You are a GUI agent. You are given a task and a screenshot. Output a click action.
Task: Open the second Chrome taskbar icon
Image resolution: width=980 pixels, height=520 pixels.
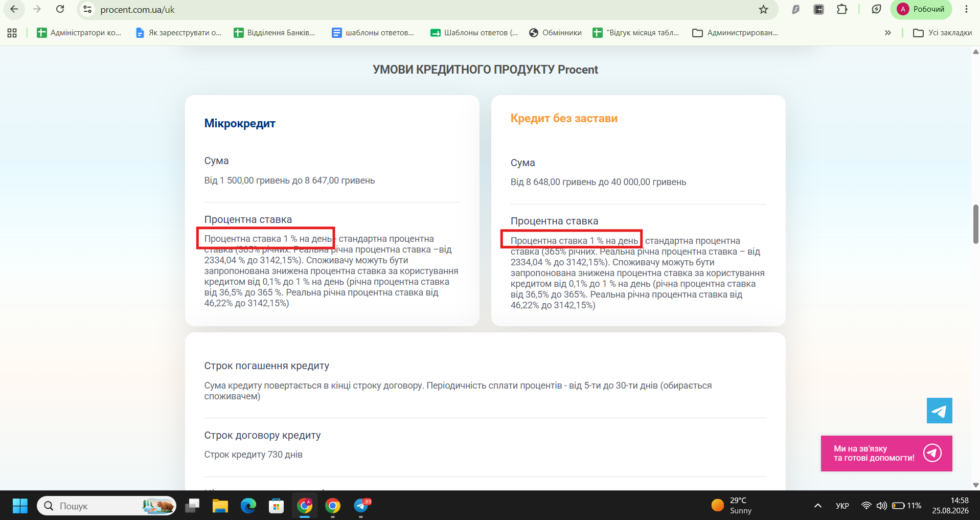pos(333,506)
